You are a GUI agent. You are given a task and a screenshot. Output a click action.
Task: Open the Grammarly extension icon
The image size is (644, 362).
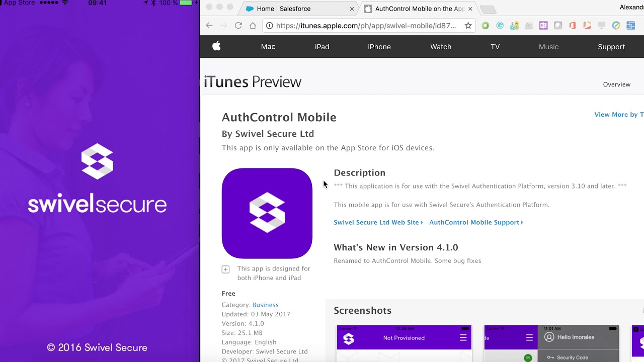[x=500, y=26]
